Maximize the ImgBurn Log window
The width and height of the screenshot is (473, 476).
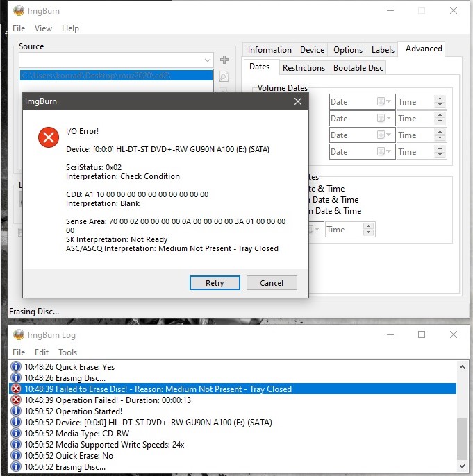[x=422, y=334]
